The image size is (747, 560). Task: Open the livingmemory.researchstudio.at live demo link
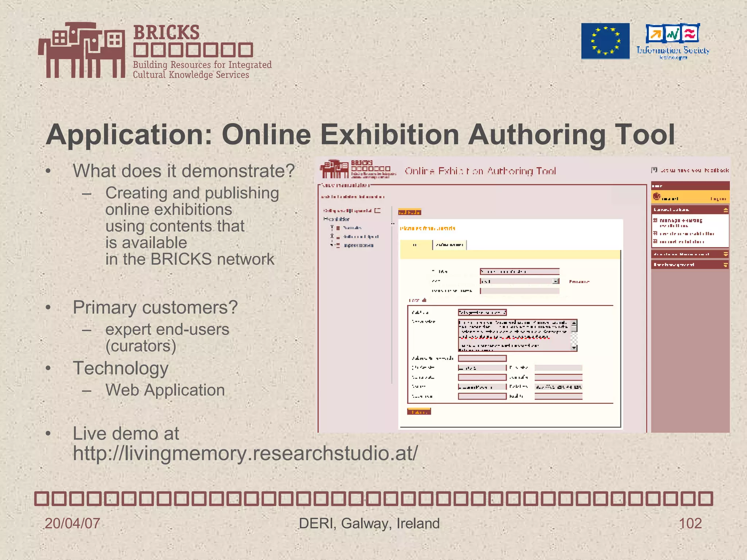click(245, 453)
